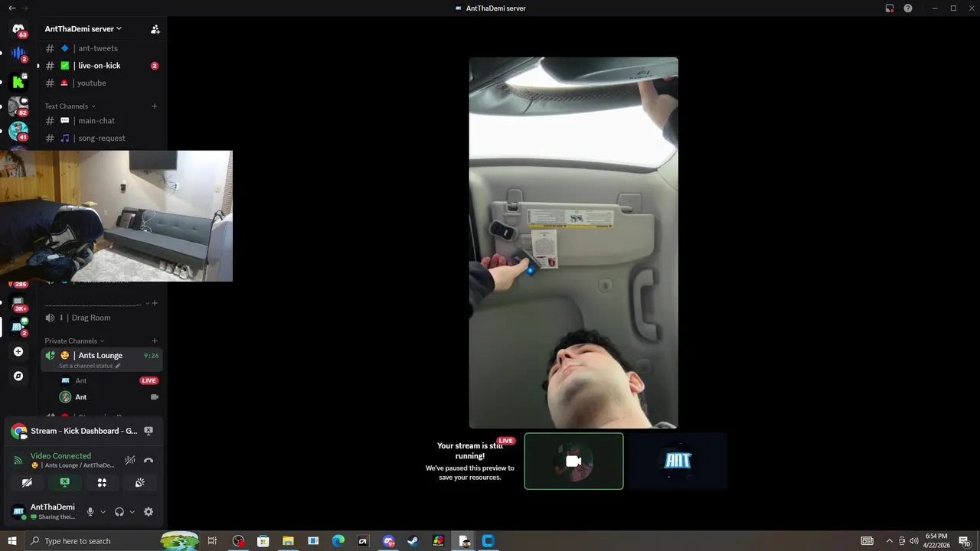Open User Settings gear

[x=149, y=512]
